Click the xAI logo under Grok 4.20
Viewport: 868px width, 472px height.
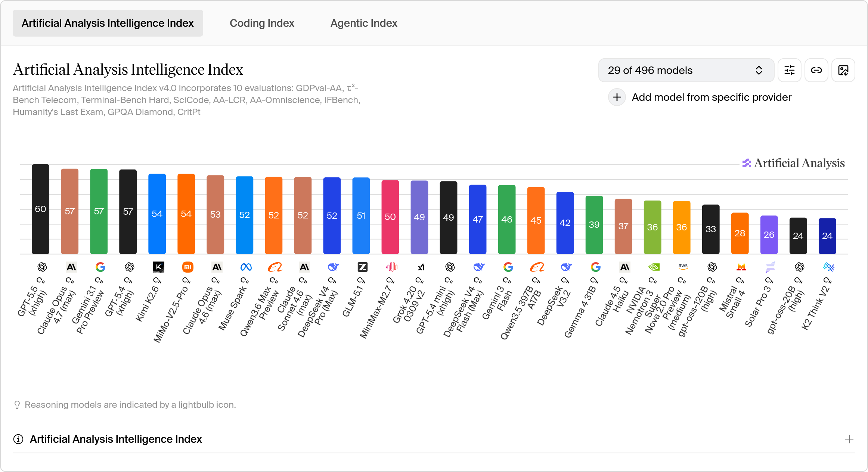(x=421, y=267)
